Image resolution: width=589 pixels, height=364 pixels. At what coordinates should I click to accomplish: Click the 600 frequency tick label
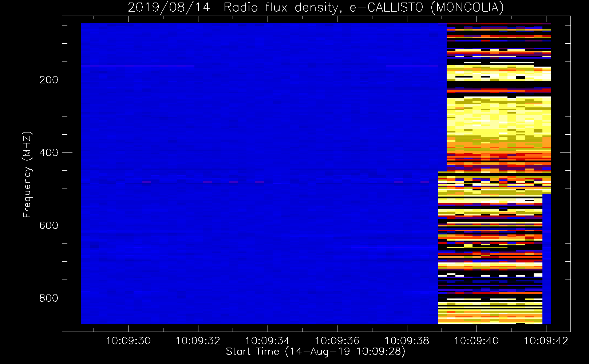(49, 225)
